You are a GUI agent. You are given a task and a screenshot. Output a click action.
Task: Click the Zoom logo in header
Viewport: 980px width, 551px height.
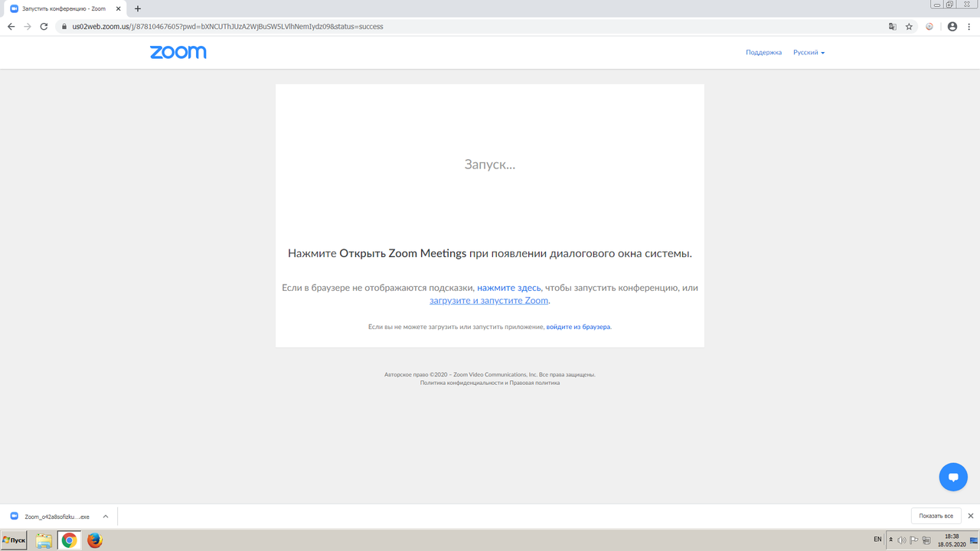(x=178, y=52)
